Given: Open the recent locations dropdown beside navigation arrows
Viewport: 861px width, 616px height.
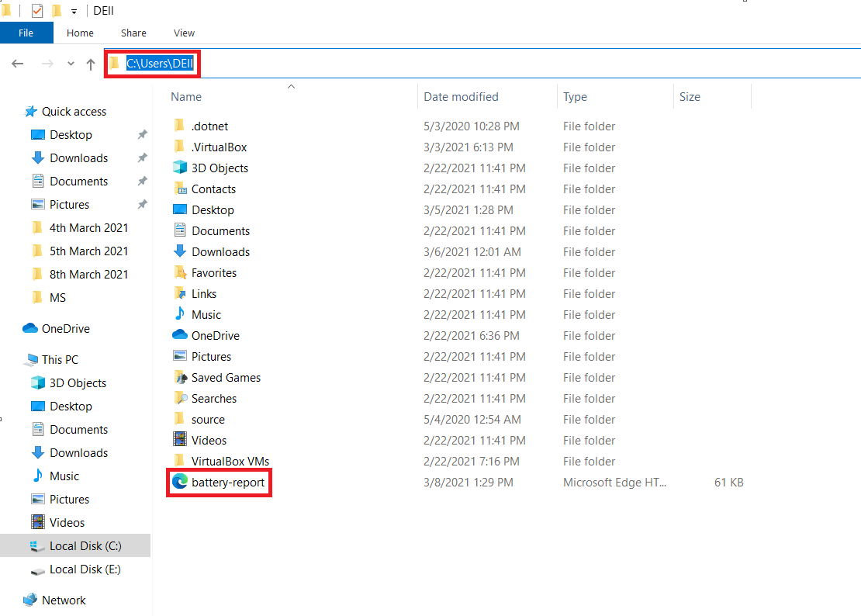Looking at the screenshot, I should click(x=70, y=64).
